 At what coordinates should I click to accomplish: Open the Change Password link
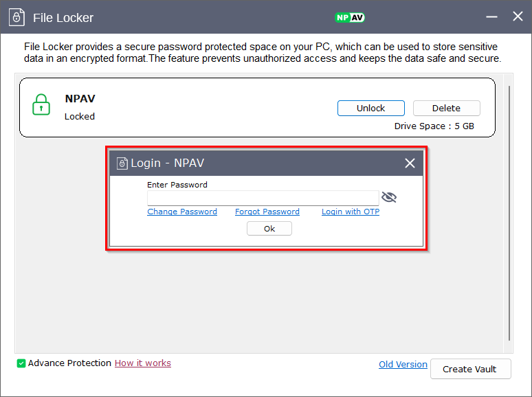182,212
